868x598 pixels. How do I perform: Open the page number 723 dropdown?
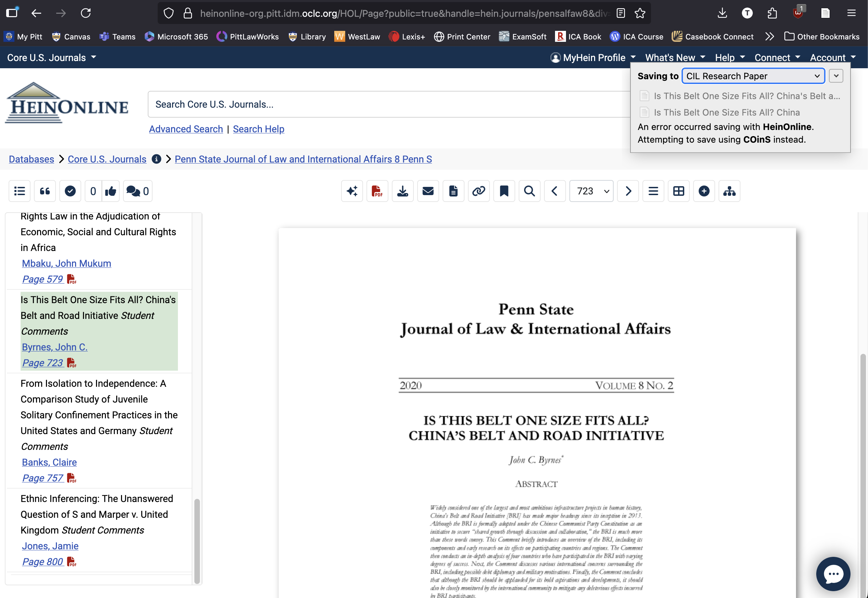[x=591, y=191]
